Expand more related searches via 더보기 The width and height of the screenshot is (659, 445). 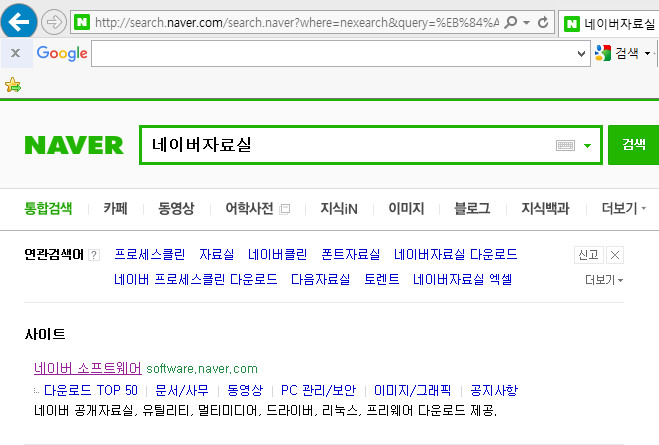point(604,280)
